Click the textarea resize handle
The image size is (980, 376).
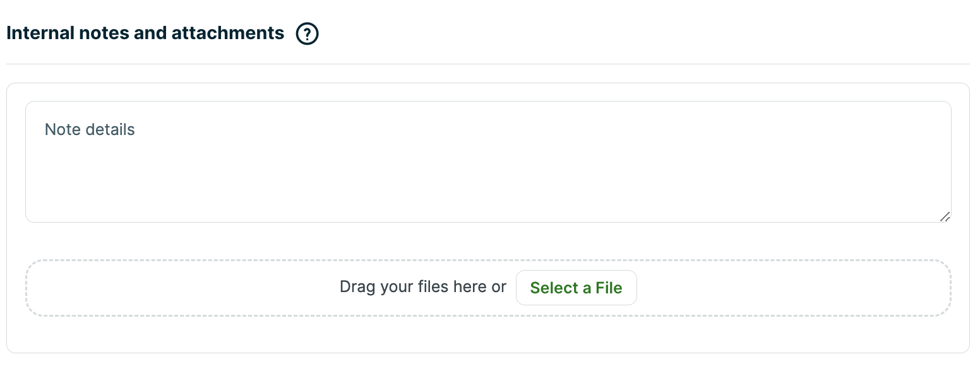click(945, 216)
